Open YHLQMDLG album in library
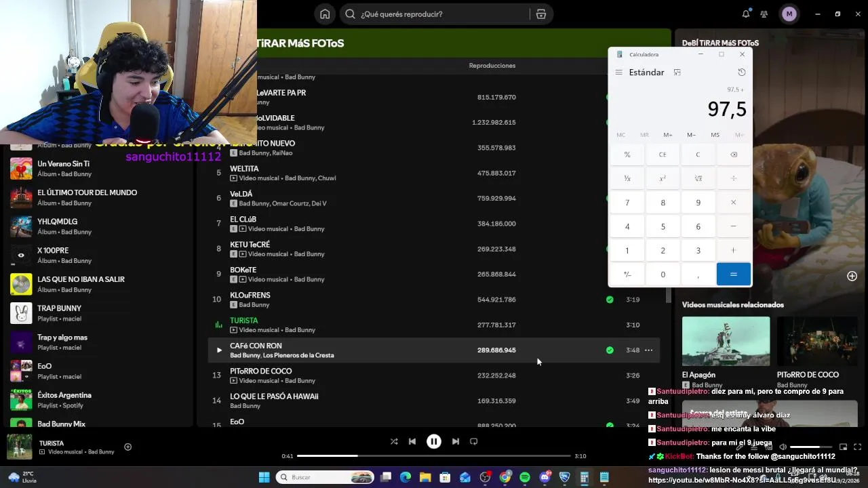The image size is (868, 488). (98, 226)
